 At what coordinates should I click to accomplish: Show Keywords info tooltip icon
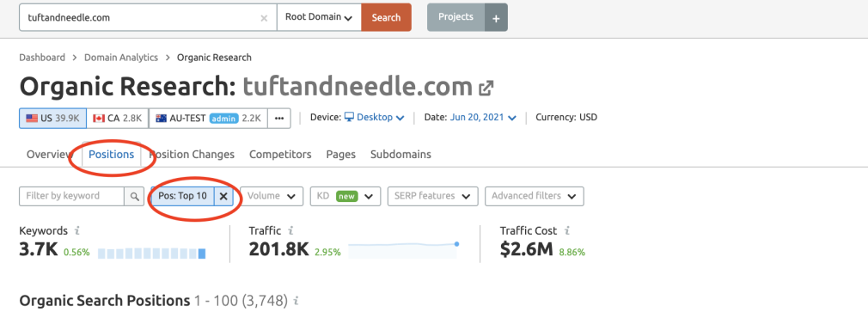pos(77,230)
